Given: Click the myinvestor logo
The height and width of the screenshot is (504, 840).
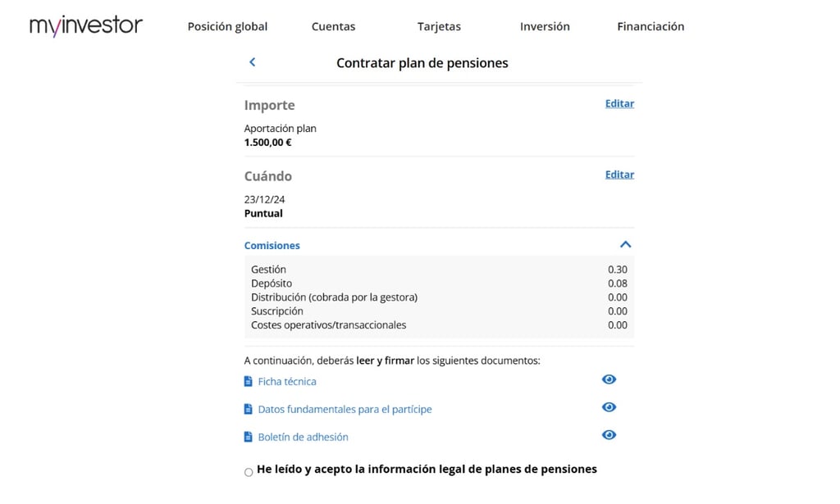Looking at the screenshot, I should click(85, 25).
